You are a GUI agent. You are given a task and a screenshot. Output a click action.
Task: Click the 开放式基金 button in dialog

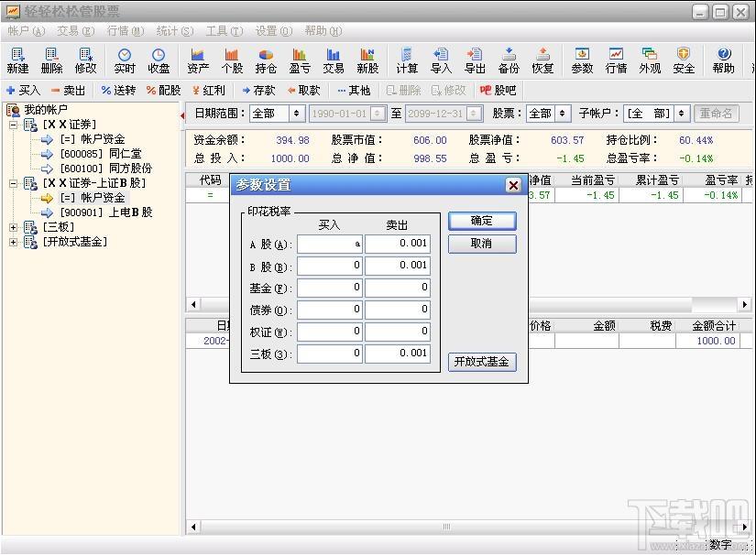point(482,362)
